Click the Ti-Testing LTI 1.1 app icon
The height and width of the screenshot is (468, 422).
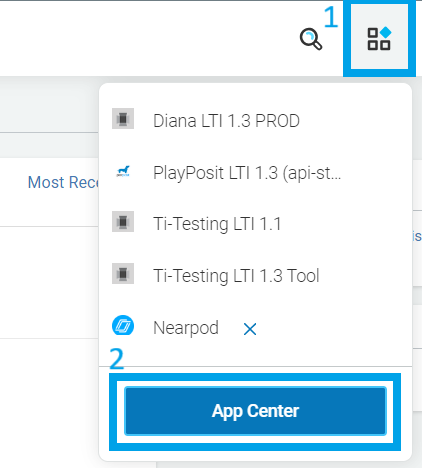(x=123, y=222)
